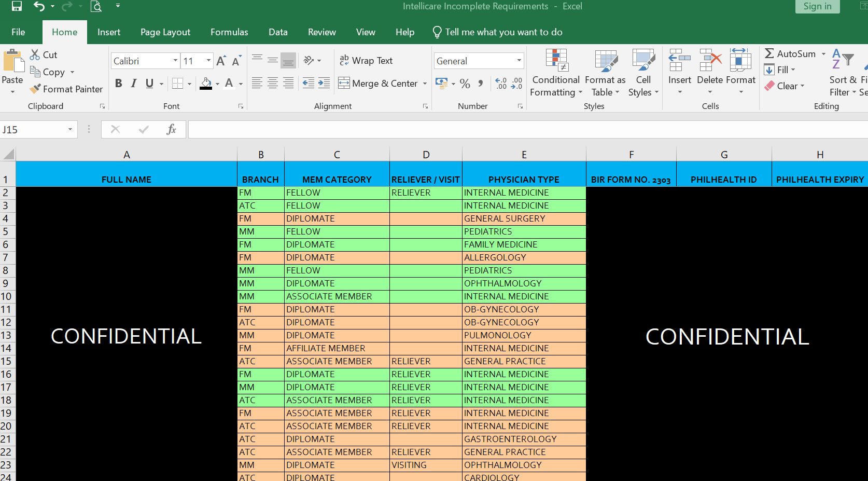Image resolution: width=868 pixels, height=481 pixels.
Task: Toggle bold formatting
Action: (119, 83)
